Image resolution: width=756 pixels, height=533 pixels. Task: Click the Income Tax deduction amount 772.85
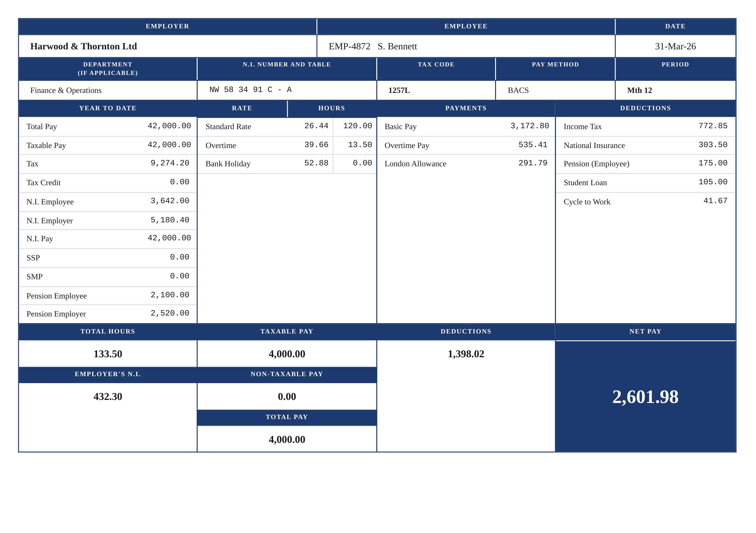point(712,126)
